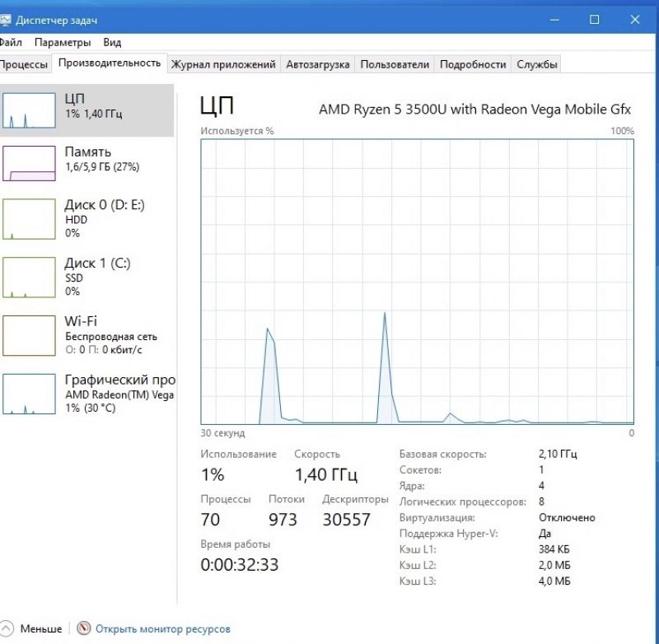
Task: Open the Память usage graph thumbnail
Action: pyautogui.click(x=29, y=163)
